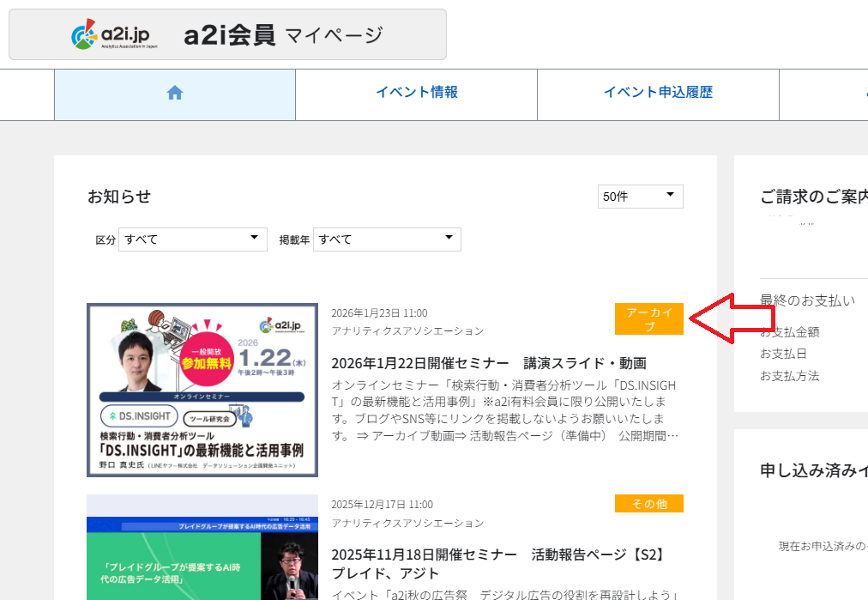
Task: Click the home icon in the navigation bar
Action: pyautogui.click(x=174, y=92)
